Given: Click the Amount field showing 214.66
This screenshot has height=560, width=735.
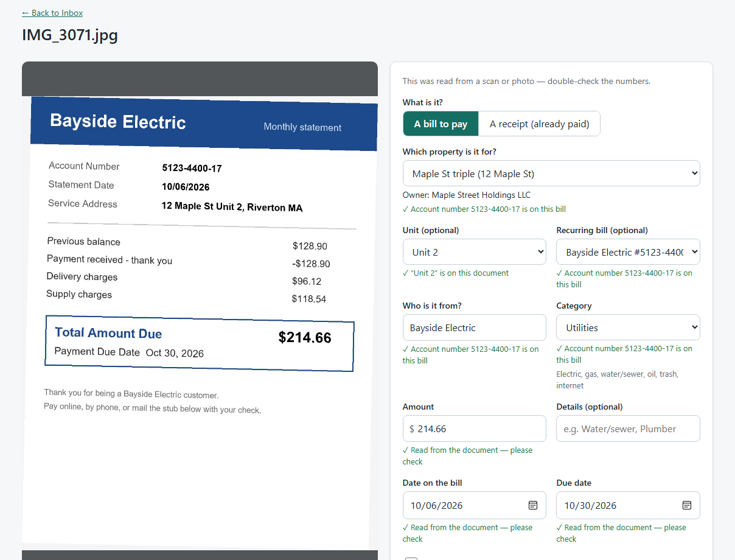Looking at the screenshot, I should point(475,429).
